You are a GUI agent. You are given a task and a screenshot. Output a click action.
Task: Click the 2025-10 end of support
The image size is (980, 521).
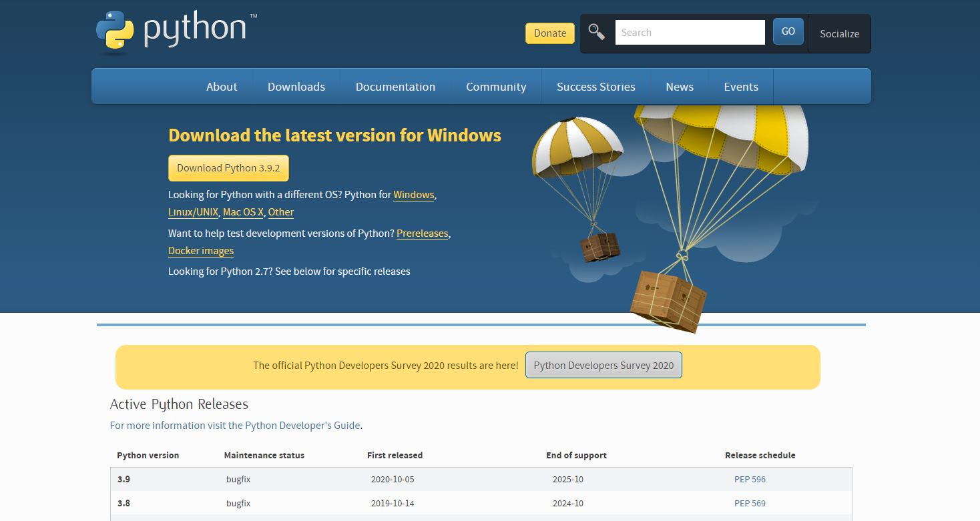[x=568, y=479]
